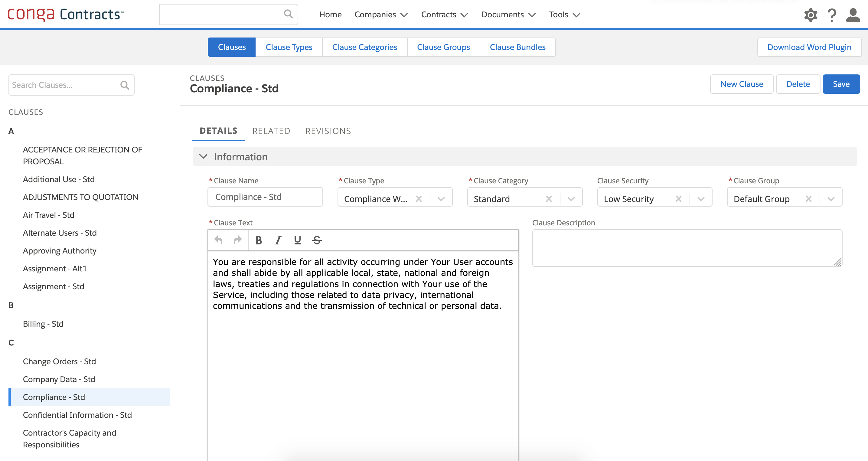Switch to the Revisions tab

coord(328,131)
